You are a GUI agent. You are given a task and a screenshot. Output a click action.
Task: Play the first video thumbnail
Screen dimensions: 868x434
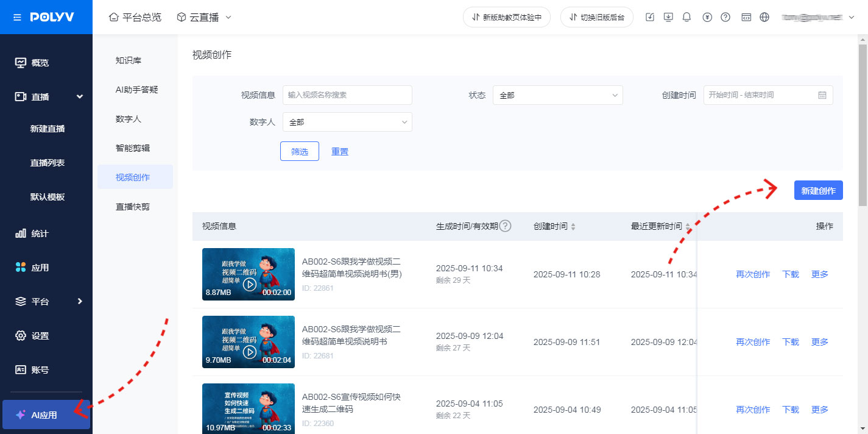(249, 284)
